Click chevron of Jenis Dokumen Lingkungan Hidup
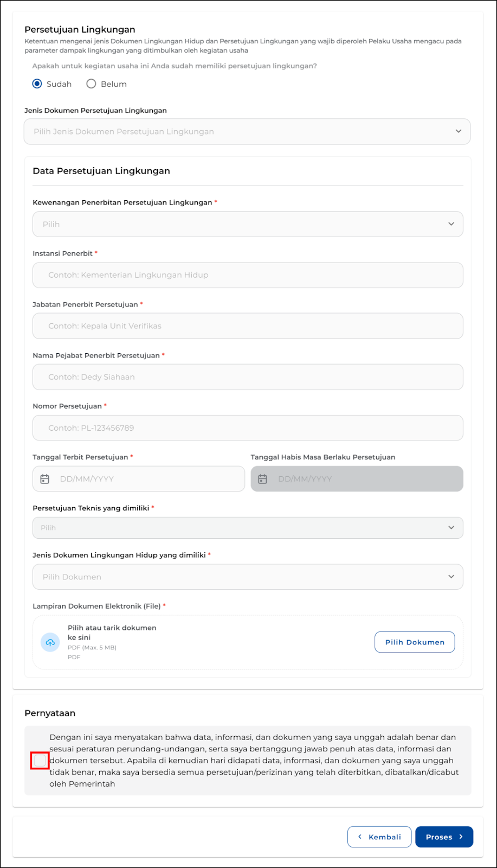 (451, 577)
